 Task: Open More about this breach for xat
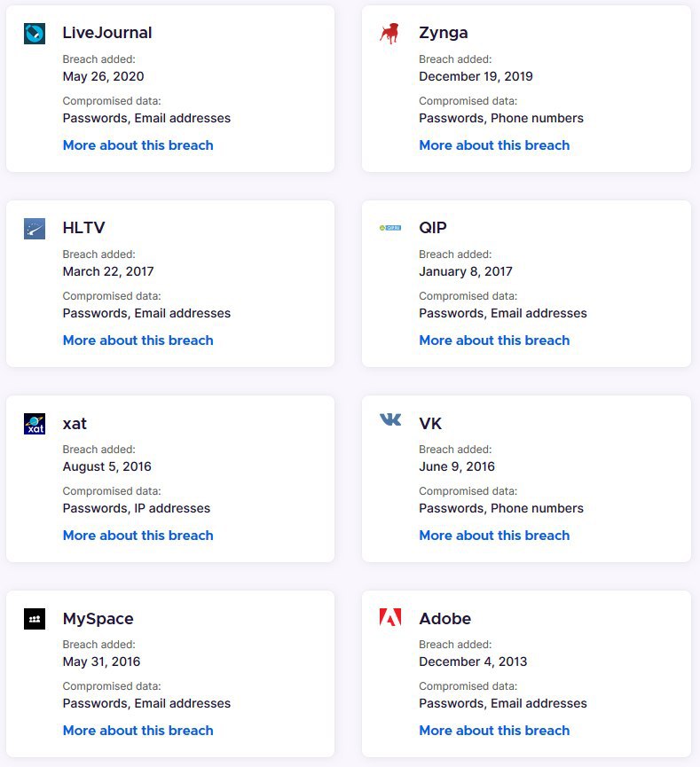[x=138, y=536]
